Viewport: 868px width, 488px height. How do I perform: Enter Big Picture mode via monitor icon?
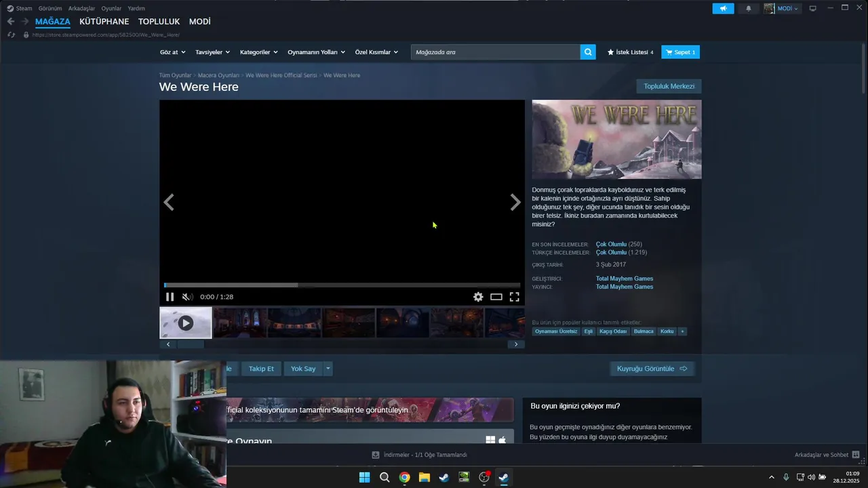(x=812, y=8)
